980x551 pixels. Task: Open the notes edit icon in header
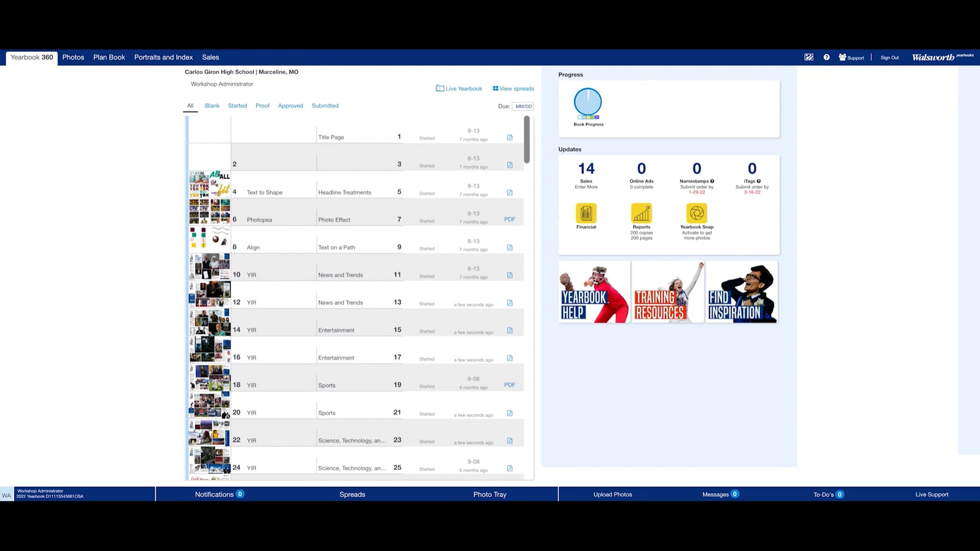(808, 58)
